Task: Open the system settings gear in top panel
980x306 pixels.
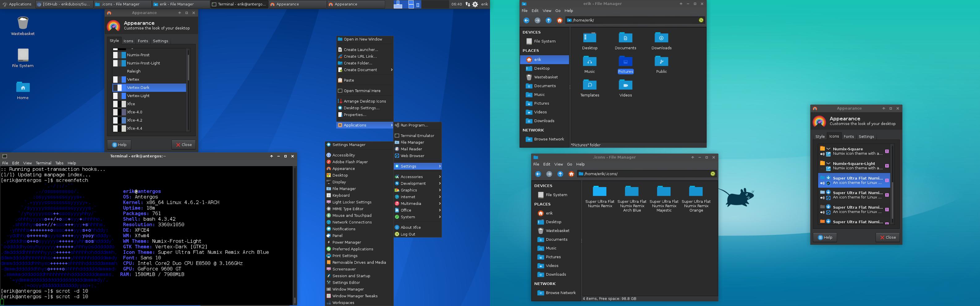Action: [475, 4]
